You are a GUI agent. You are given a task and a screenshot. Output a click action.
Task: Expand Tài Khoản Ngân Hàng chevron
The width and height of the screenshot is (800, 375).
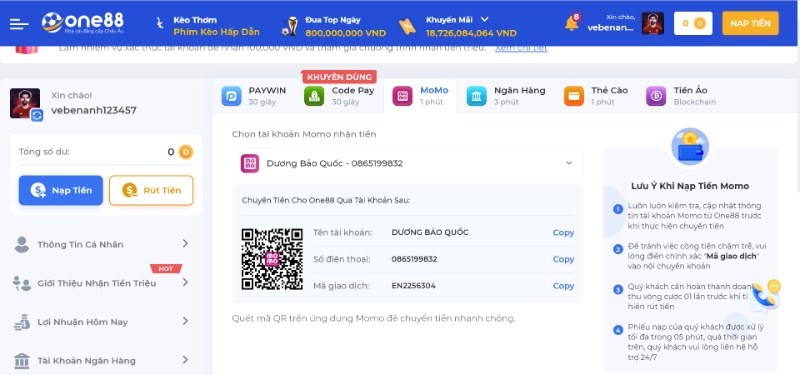tap(185, 360)
